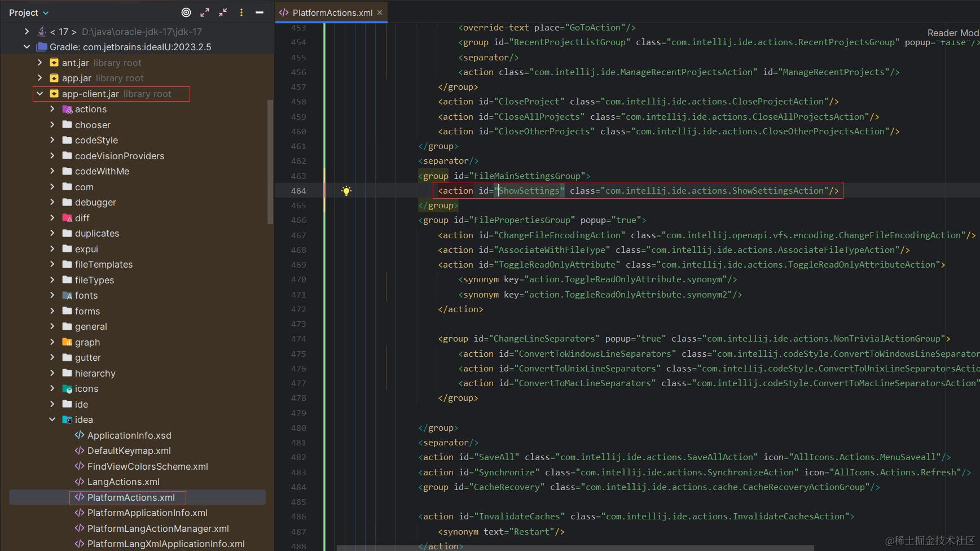The height and width of the screenshot is (551, 980).
Task: Select the codeVisionProviders folder
Action: coord(120,156)
